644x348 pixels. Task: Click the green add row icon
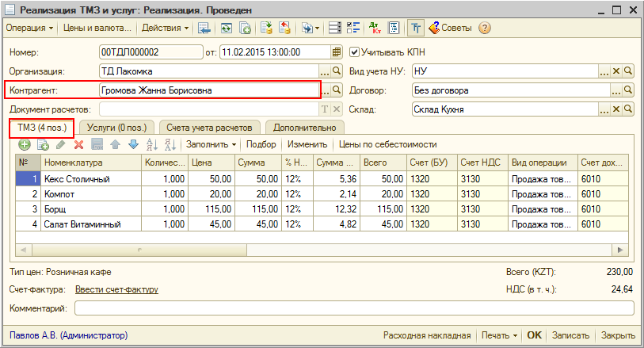point(25,144)
